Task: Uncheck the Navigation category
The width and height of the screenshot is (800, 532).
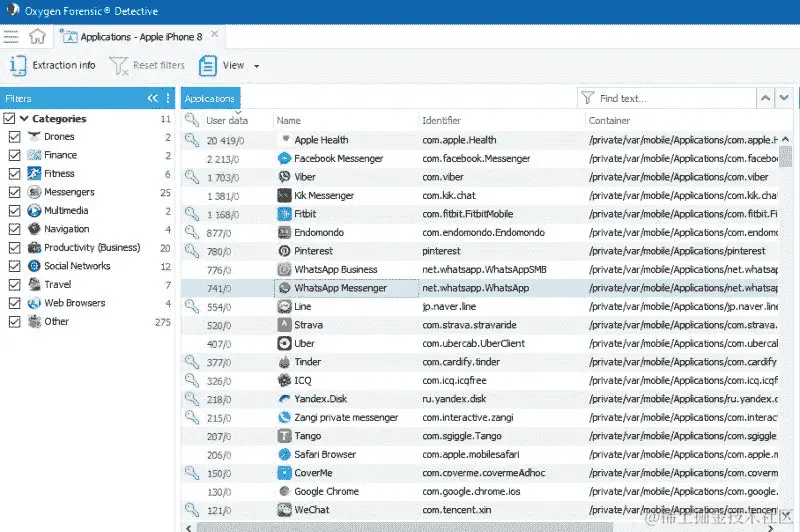Action: coord(15,229)
